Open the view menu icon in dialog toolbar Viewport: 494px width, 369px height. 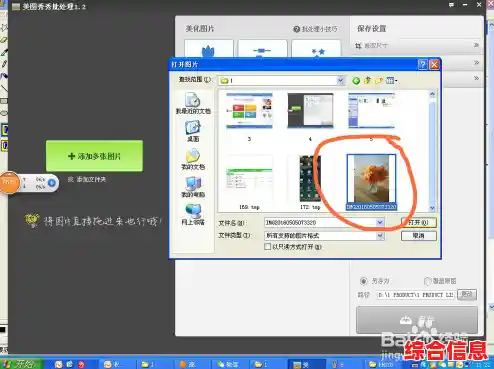(391, 81)
